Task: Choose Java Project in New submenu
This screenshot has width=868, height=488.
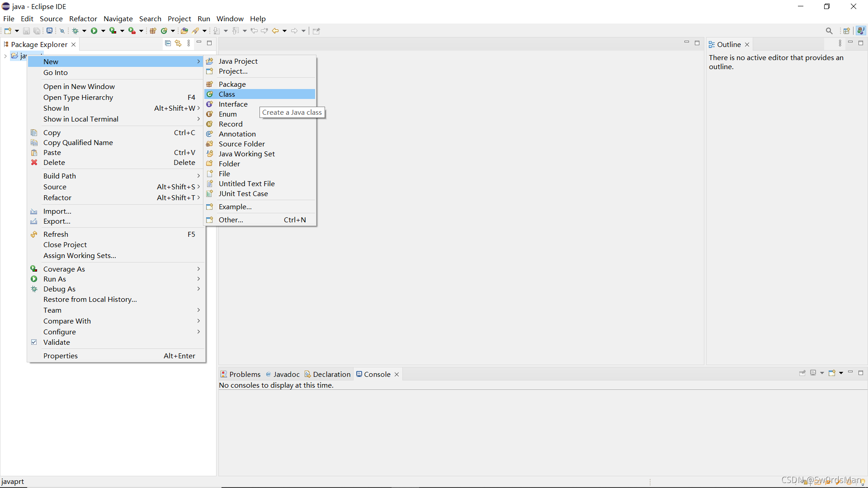Action: click(260, 61)
